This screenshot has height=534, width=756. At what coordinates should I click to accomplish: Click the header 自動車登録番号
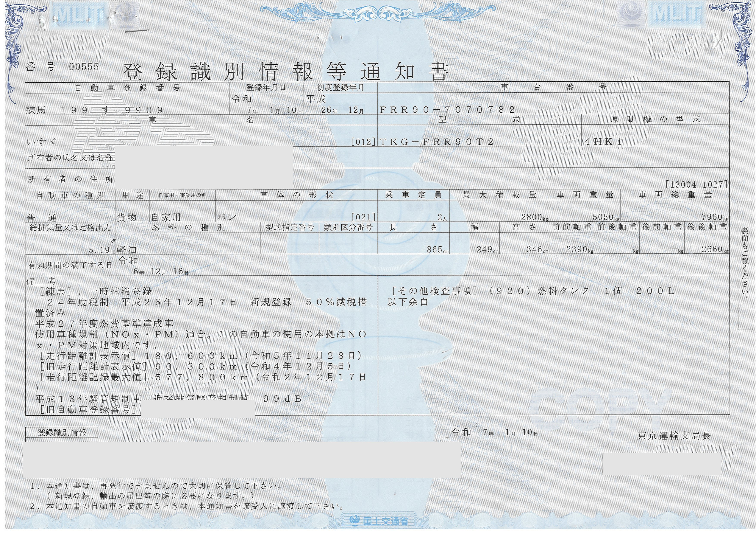coord(127,88)
